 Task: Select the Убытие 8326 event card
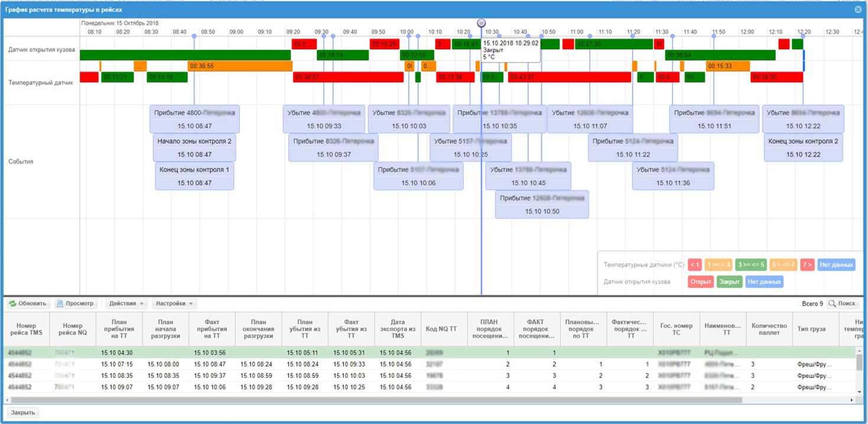pos(408,119)
